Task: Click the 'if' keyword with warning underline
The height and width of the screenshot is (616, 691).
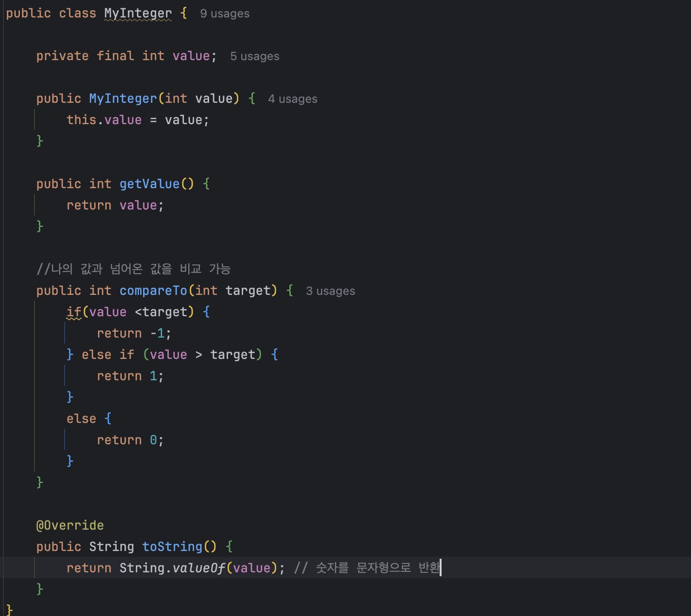Action: point(74,312)
